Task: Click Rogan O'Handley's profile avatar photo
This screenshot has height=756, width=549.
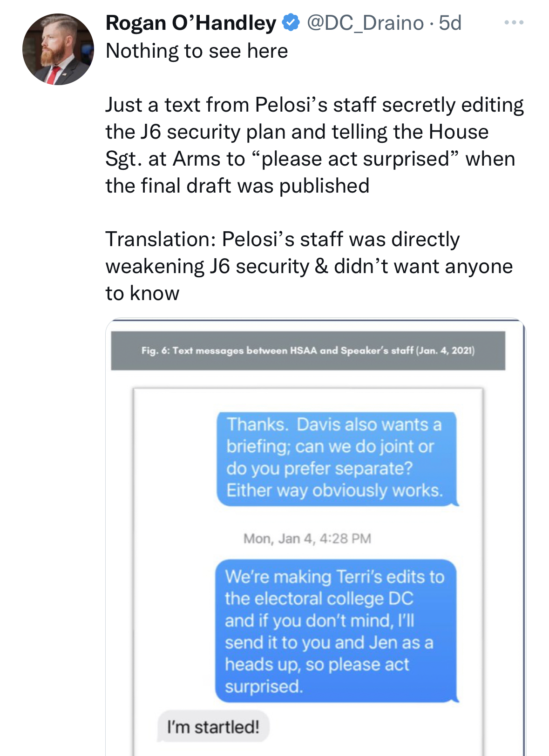Action: tap(58, 49)
